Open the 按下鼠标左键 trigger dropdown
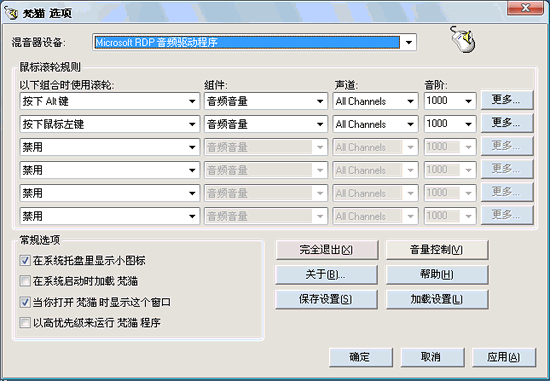The height and width of the screenshot is (381, 550). tap(110, 124)
